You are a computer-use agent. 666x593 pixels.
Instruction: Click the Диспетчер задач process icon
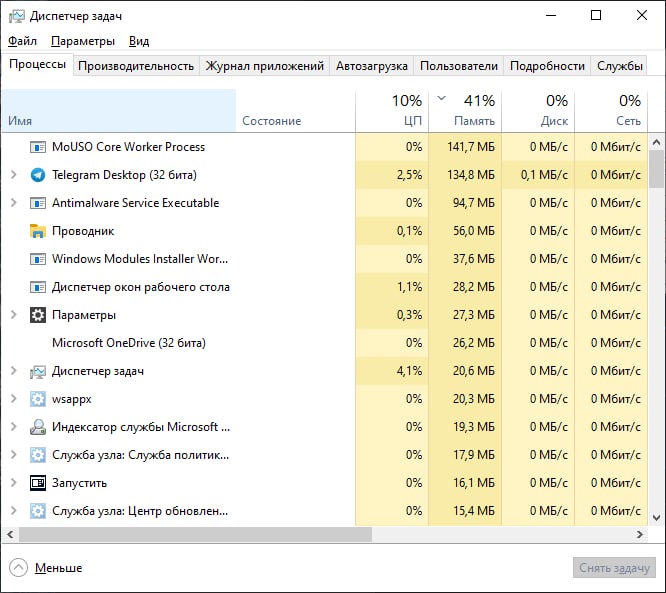[38, 372]
